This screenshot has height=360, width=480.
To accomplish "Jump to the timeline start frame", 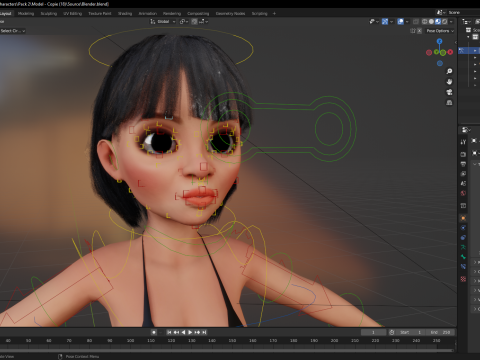I will [x=169, y=332].
